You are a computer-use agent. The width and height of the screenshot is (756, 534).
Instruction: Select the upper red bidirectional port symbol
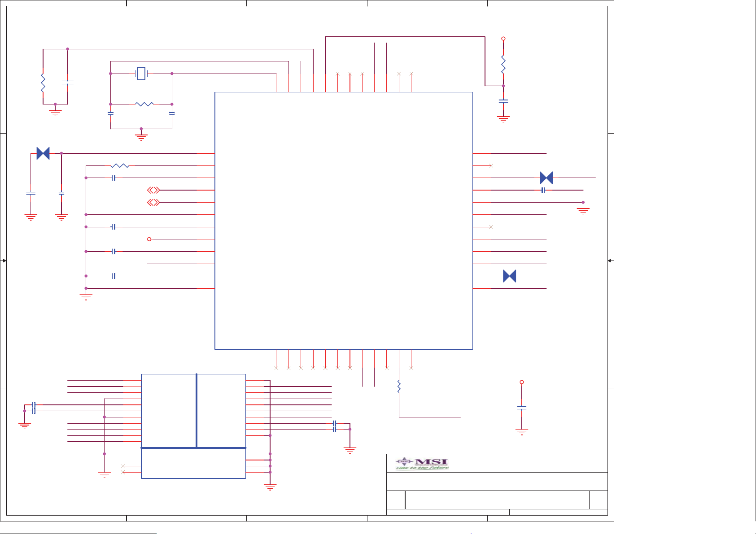[153, 190]
